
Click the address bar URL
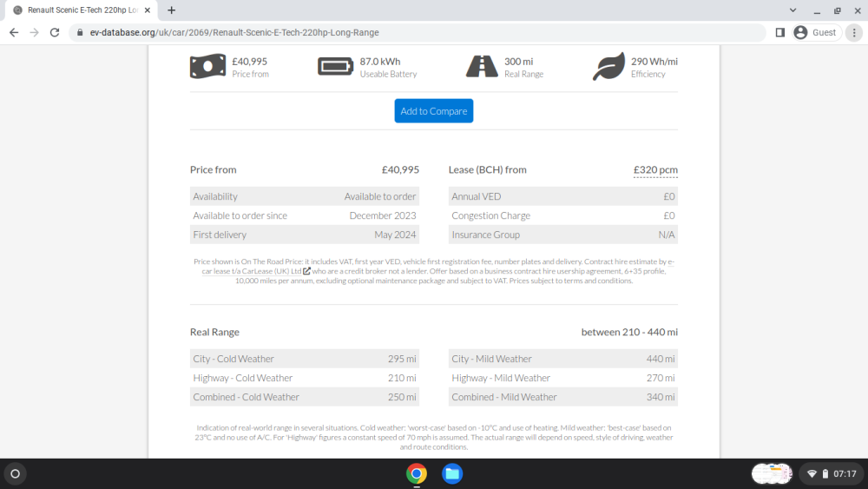point(234,33)
